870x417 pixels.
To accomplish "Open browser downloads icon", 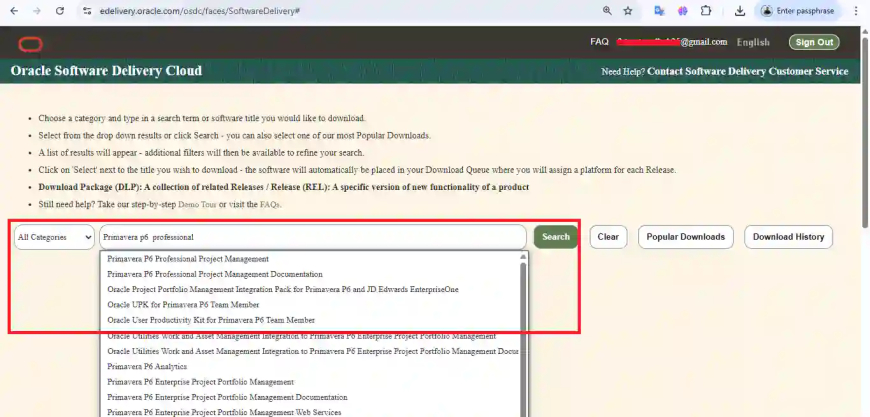I will coord(739,11).
